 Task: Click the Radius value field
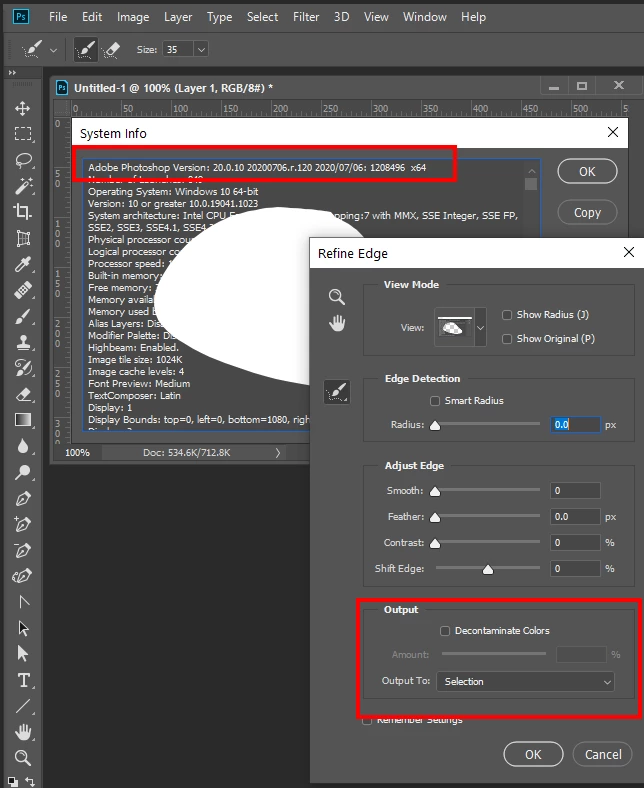(575, 425)
